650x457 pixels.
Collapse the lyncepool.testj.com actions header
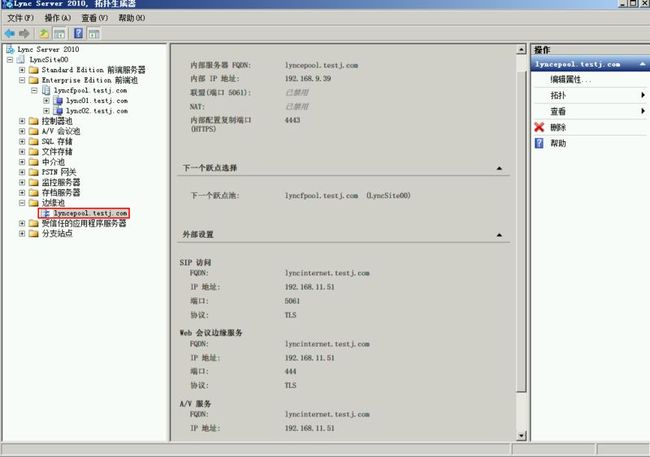pos(643,64)
